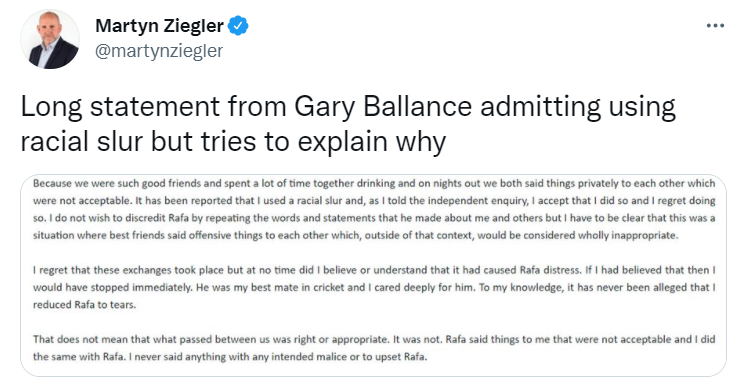
Task: Open the attached statement image
Action: point(373,276)
